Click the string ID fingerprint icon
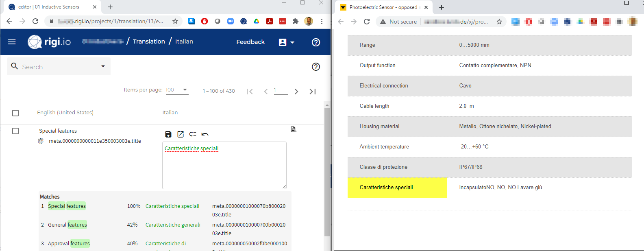Screen dimensions: 644x251 point(41,141)
